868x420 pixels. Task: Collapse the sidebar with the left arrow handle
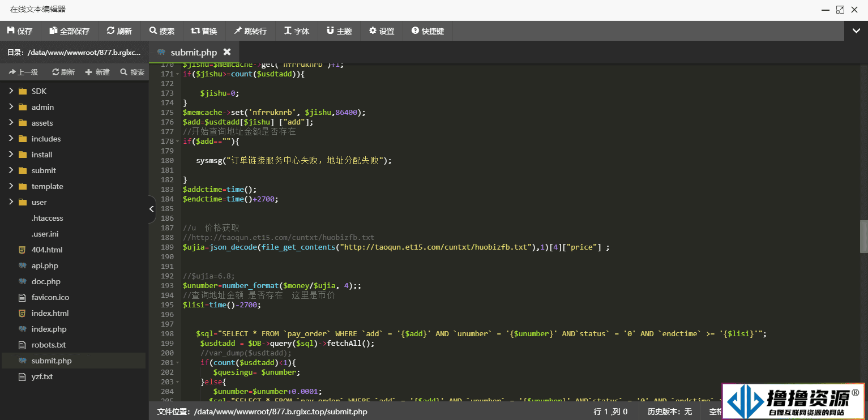(152, 209)
